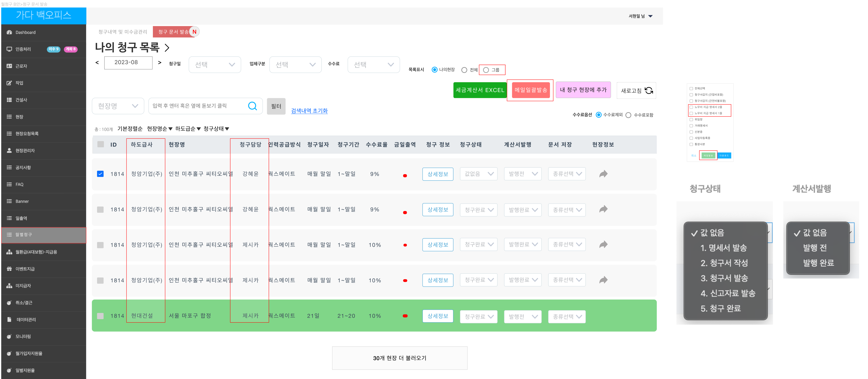
Task: Select 5. 청구 완료 menu entry
Action: 720,308
